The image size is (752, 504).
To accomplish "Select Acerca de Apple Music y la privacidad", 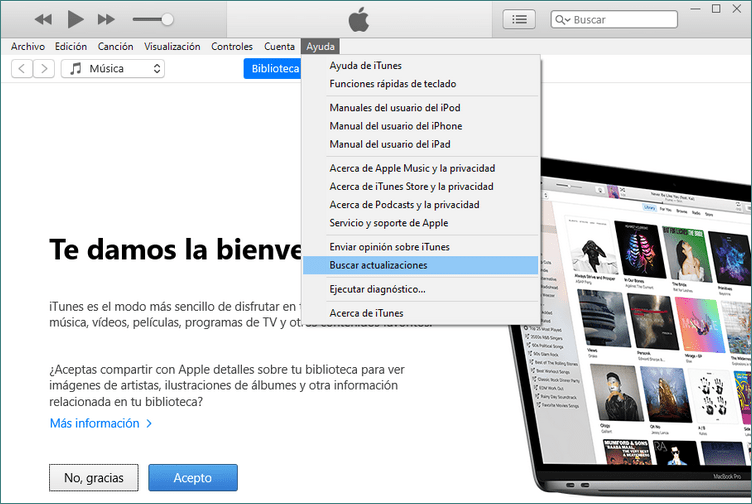I will click(421, 168).
